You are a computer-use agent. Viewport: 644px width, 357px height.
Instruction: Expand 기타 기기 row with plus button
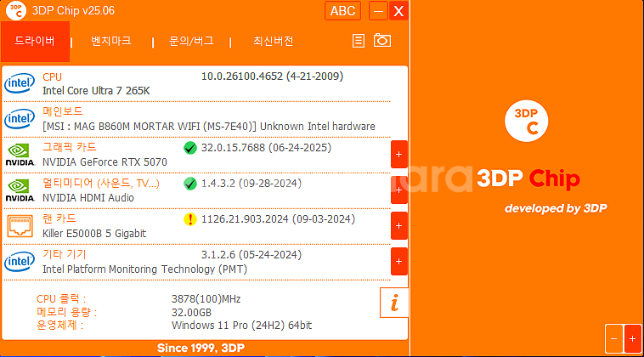[398, 262]
